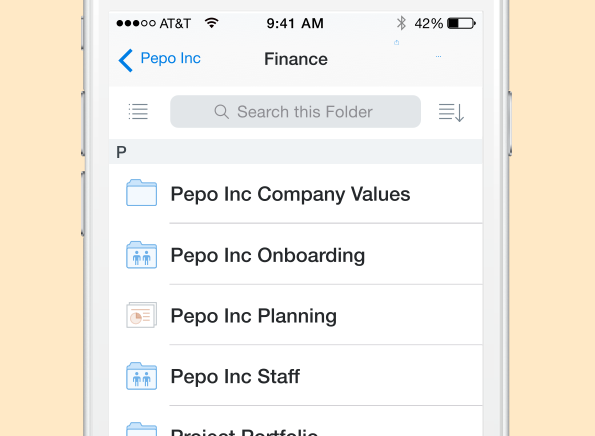This screenshot has height=436, width=595.
Task: Open the Pepo Inc Onboarding folder
Action: pyautogui.click(x=296, y=254)
